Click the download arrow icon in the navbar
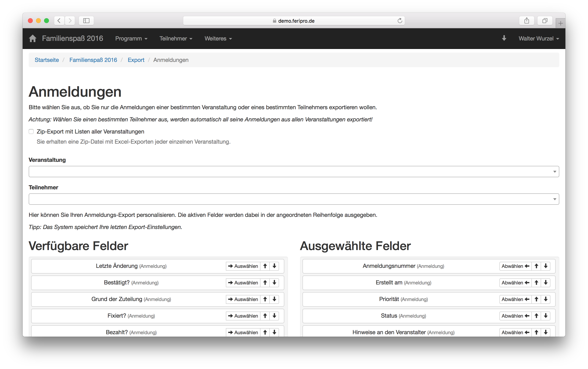Viewport: 588px width, 369px height. click(x=504, y=38)
